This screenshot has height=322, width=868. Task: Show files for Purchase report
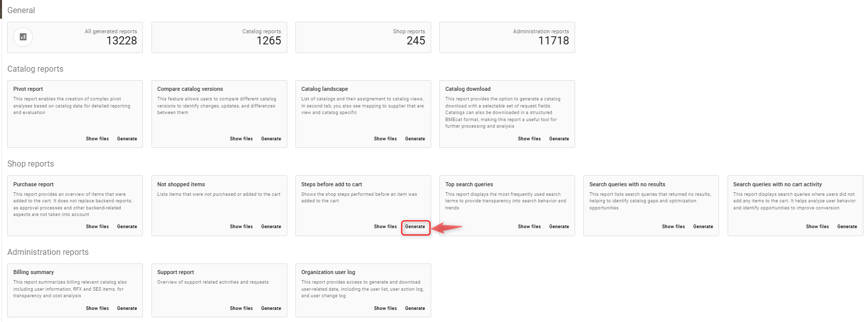(97, 227)
